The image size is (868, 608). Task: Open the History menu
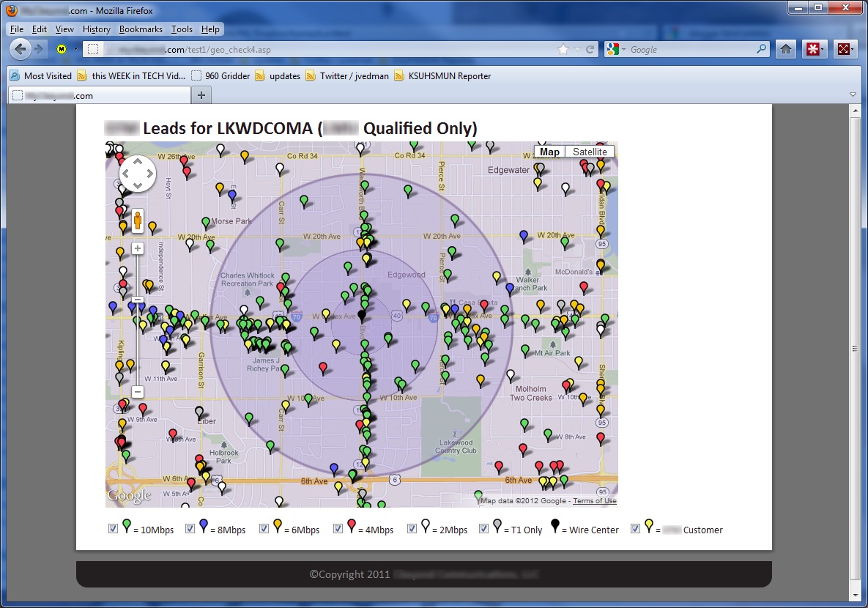[x=96, y=29]
